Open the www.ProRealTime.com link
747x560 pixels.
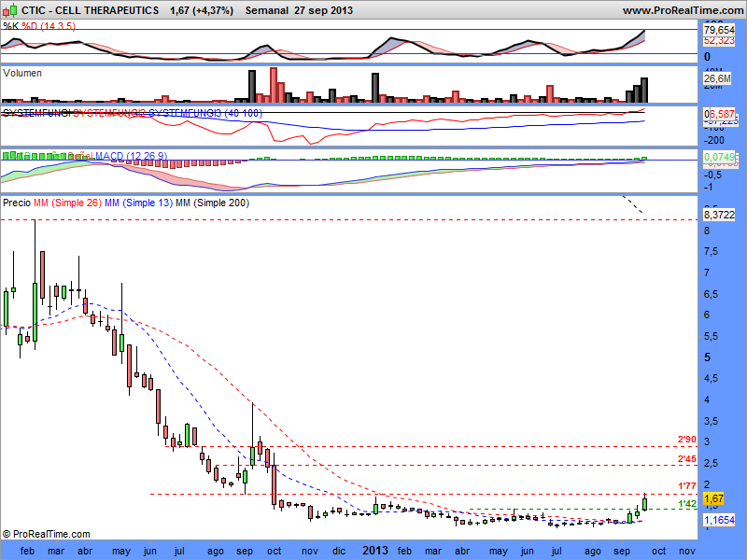pos(684,10)
